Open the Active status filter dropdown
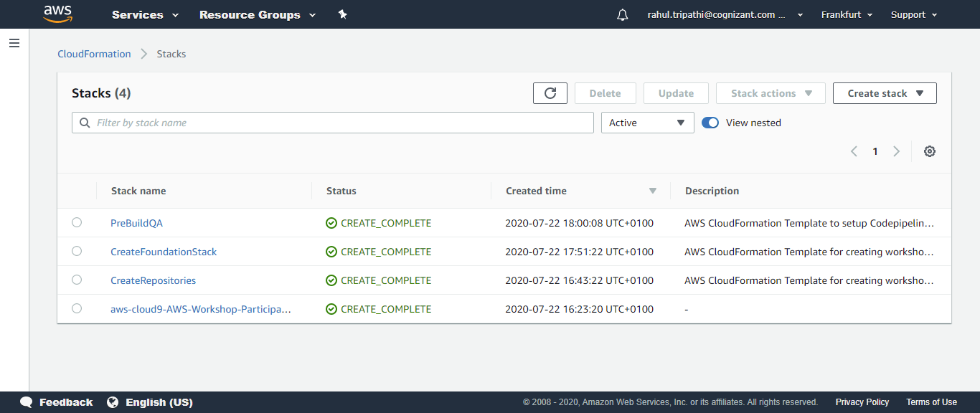The image size is (980, 413). tap(647, 123)
